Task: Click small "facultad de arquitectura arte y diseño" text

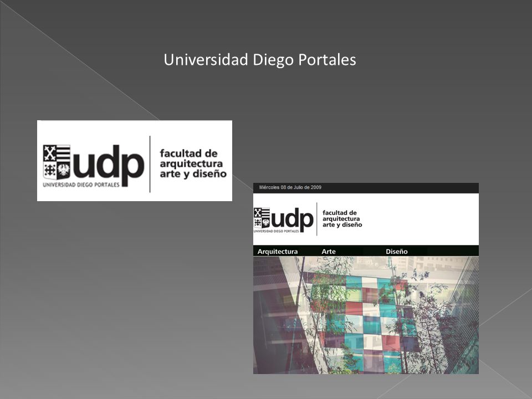Action: click(x=342, y=219)
